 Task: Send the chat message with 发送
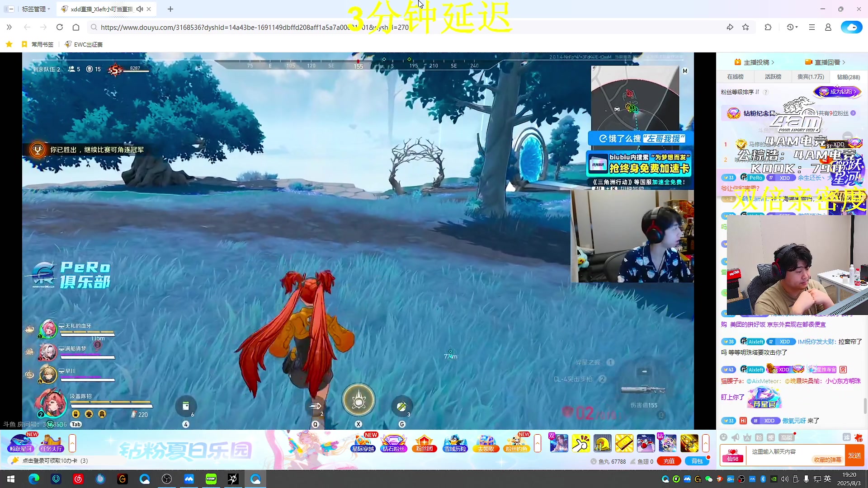click(x=854, y=455)
